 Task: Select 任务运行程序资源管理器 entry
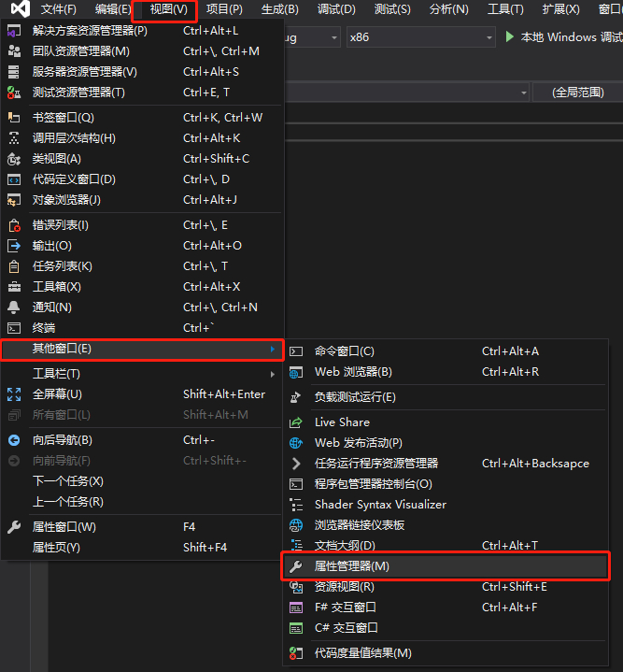click(x=446, y=464)
